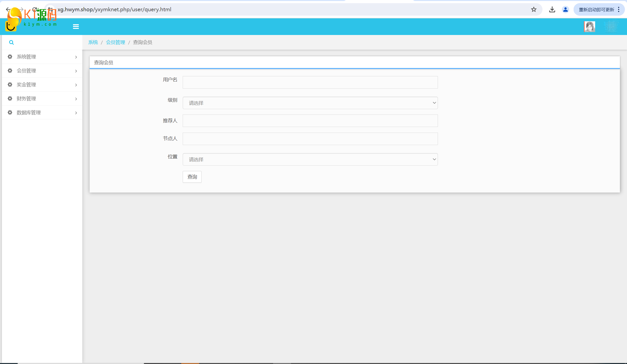The width and height of the screenshot is (627, 364).
Task: Open the 奖金管理 sidebar menu
Action: (x=42, y=85)
